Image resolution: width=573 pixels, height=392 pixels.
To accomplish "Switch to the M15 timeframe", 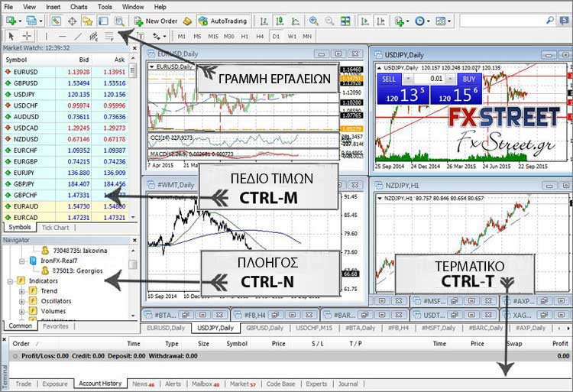I will click(x=212, y=36).
